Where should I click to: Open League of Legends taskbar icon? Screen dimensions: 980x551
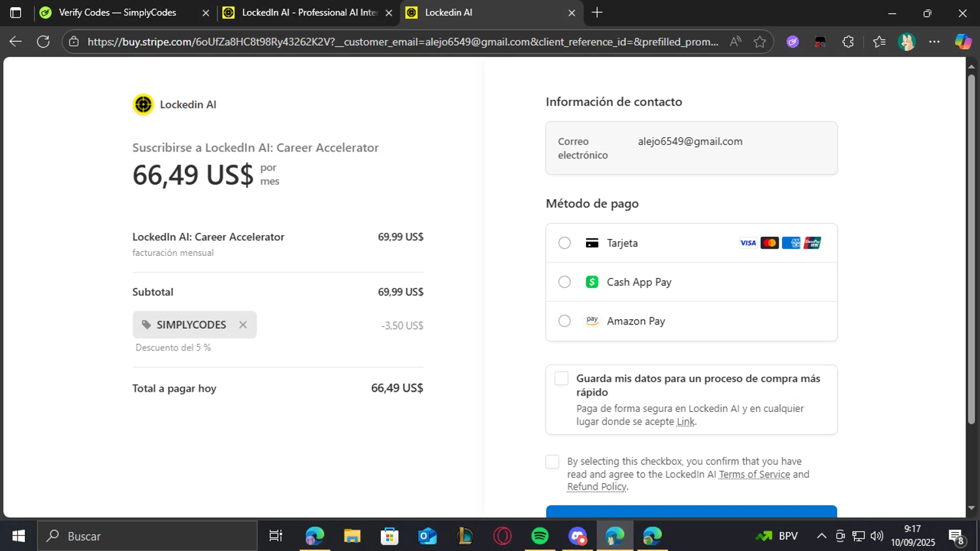click(465, 536)
